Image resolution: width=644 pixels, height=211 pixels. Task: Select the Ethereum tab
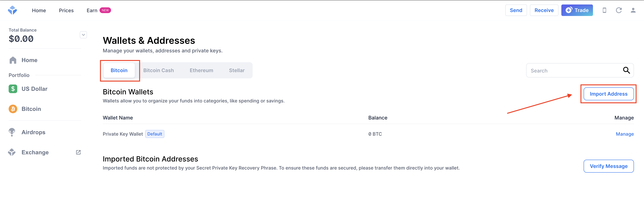[x=201, y=70]
